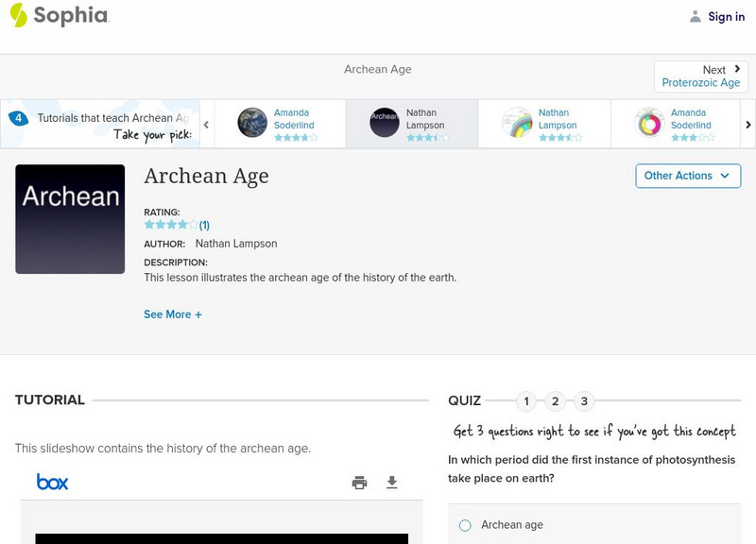The height and width of the screenshot is (544, 756).
Task: Open the Other Actions dropdown
Action: click(687, 176)
